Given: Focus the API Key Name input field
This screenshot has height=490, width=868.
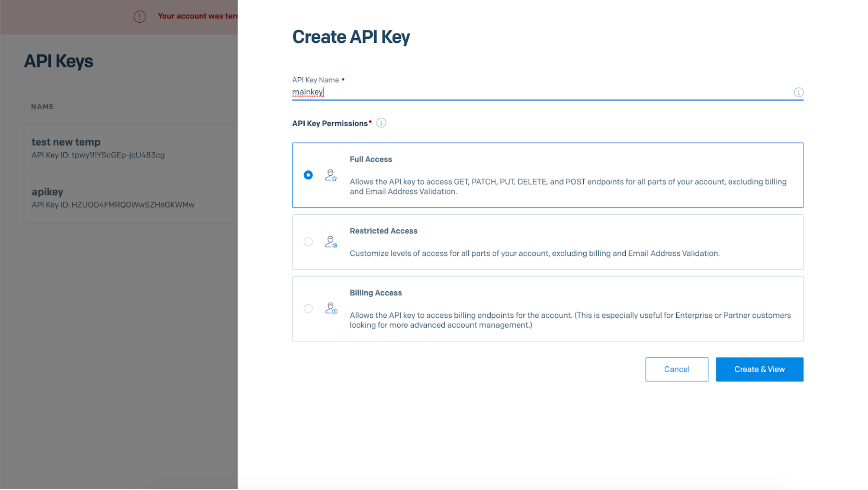Looking at the screenshot, I should (536, 92).
